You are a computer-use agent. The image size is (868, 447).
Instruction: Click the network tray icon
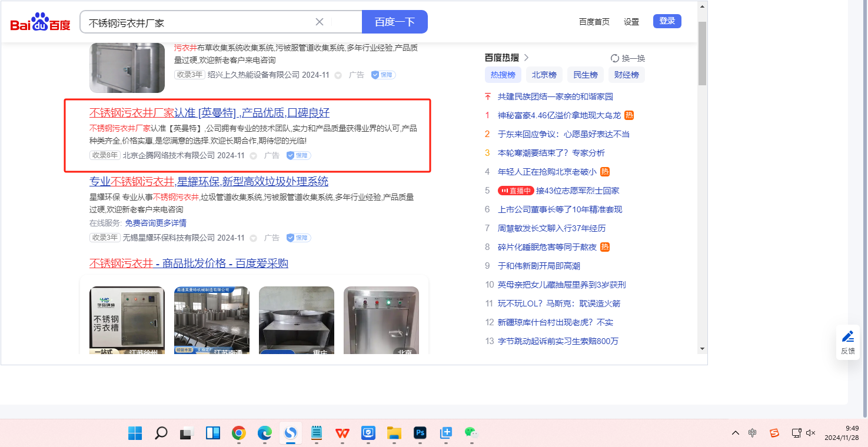tap(796, 433)
